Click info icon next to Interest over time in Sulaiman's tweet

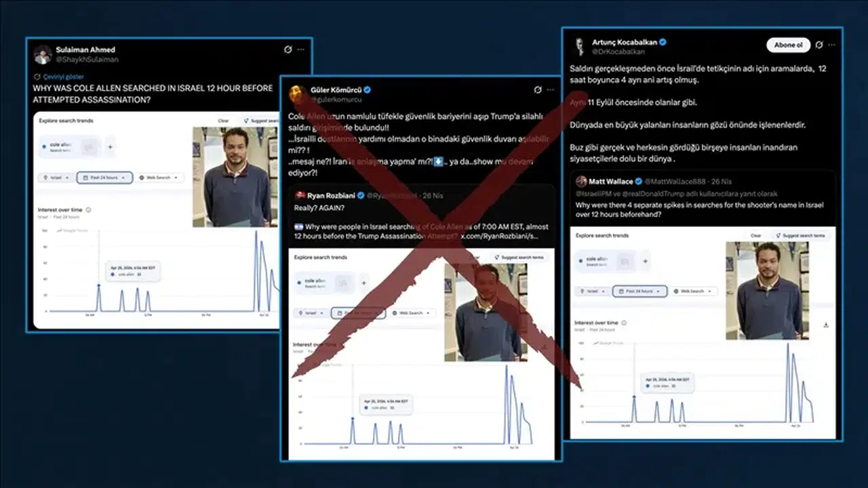click(88, 210)
